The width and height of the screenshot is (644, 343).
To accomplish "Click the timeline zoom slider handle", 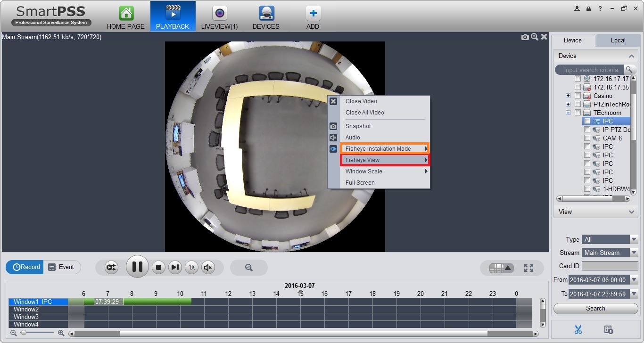I will pos(23,333).
